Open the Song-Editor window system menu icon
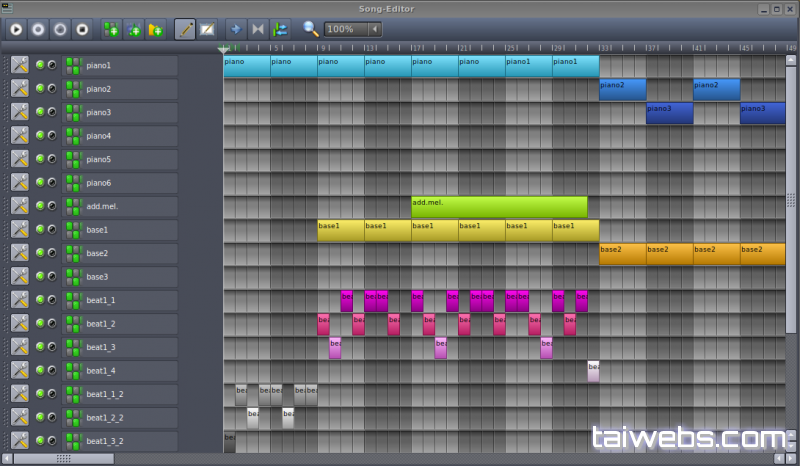 click(7, 8)
